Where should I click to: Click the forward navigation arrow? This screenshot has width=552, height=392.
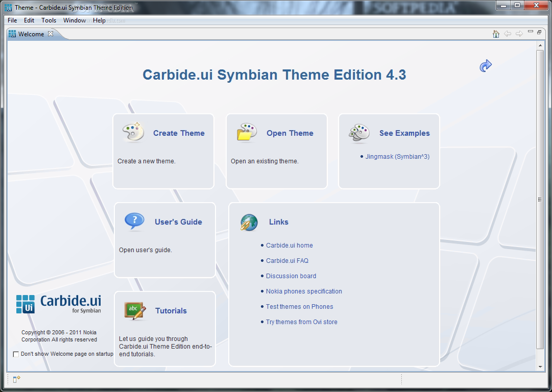pos(519,34)
